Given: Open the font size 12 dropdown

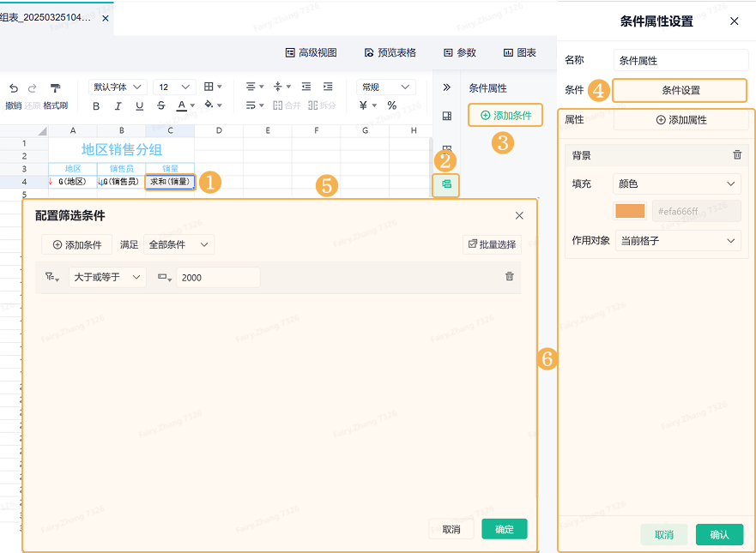Looking at the screenshot, I should tap(174, 87).
